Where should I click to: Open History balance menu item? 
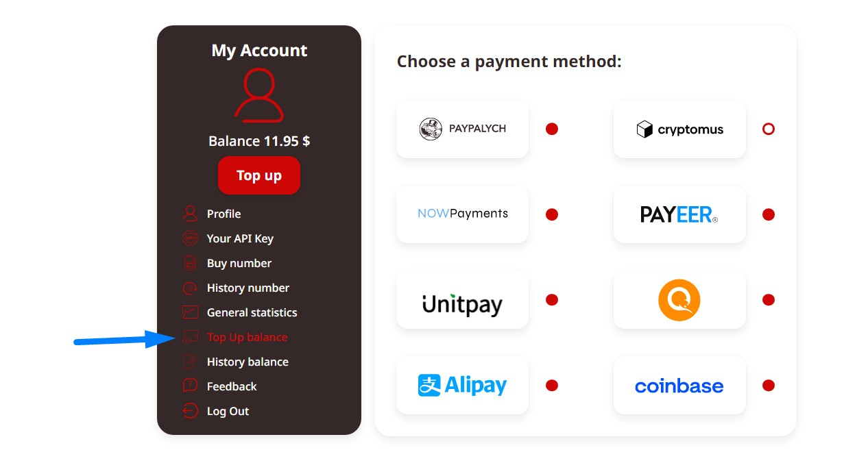(x=247, y=362)
